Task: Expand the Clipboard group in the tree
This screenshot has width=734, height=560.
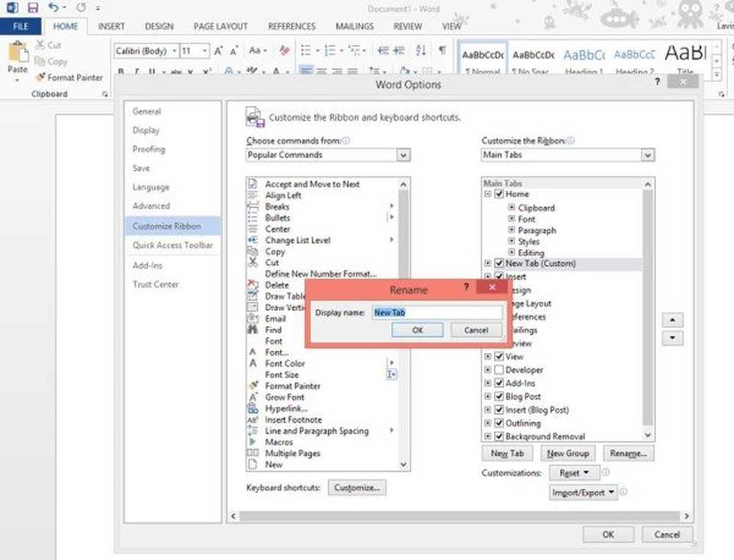Action: click(512, 208)
